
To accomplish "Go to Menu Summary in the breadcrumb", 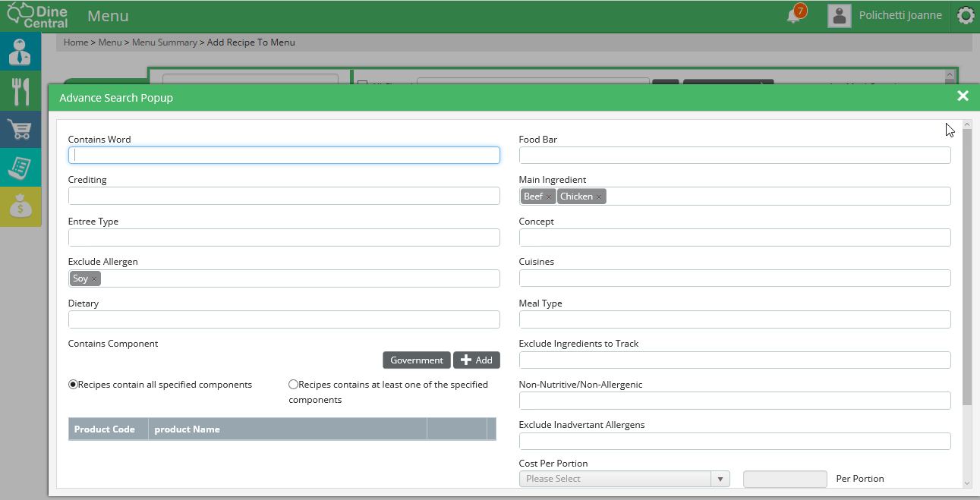I will point(164,42).
